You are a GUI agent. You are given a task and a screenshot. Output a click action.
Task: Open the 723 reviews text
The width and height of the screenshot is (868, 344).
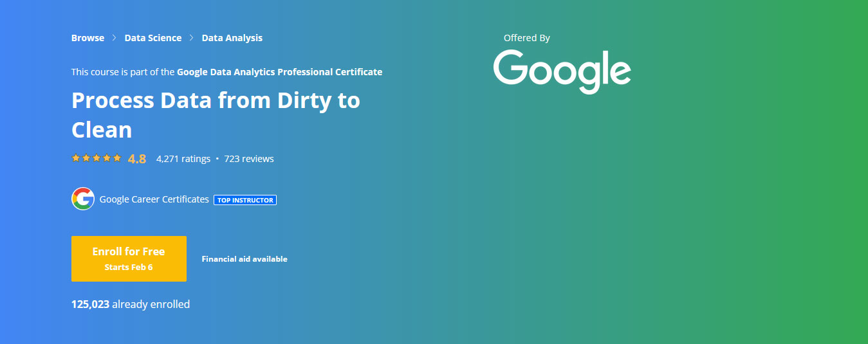(249, 159)
